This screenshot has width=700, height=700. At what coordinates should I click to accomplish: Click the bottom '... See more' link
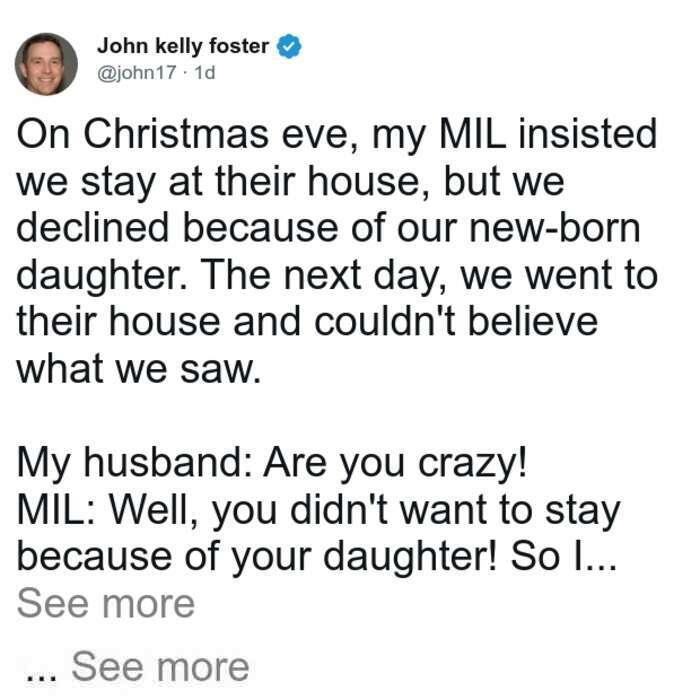(x=138, y=667)
